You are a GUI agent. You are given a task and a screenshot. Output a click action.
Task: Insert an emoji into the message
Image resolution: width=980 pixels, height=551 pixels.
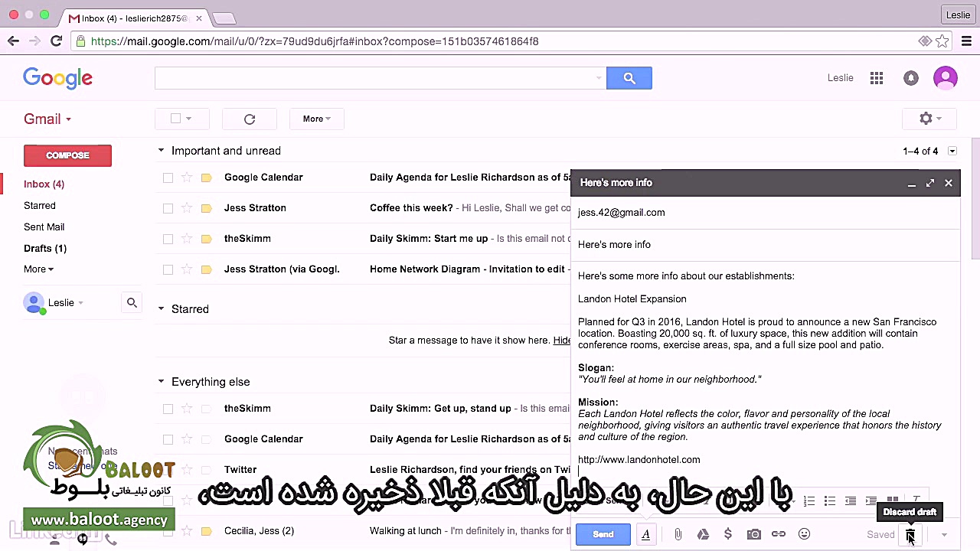[804, 534]
